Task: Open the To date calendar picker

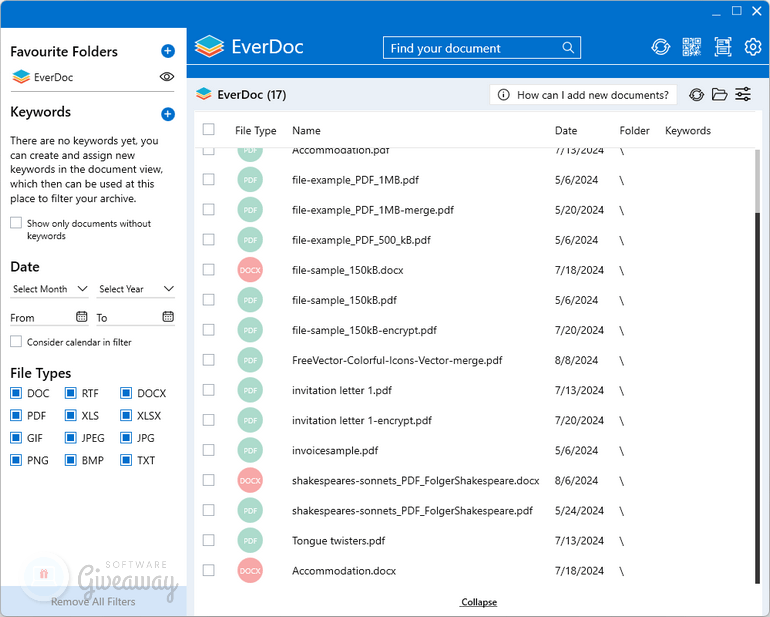Action: [x=168, y=316]
